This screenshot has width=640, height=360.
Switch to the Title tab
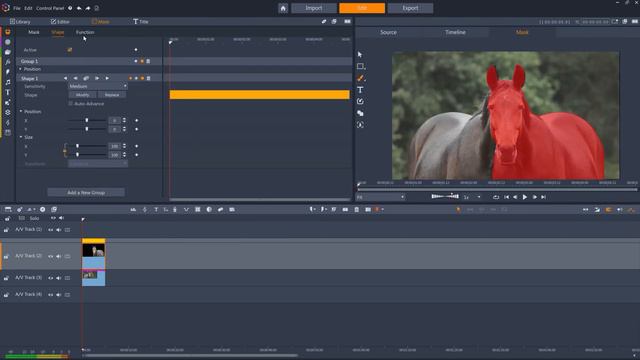point(141,22)
